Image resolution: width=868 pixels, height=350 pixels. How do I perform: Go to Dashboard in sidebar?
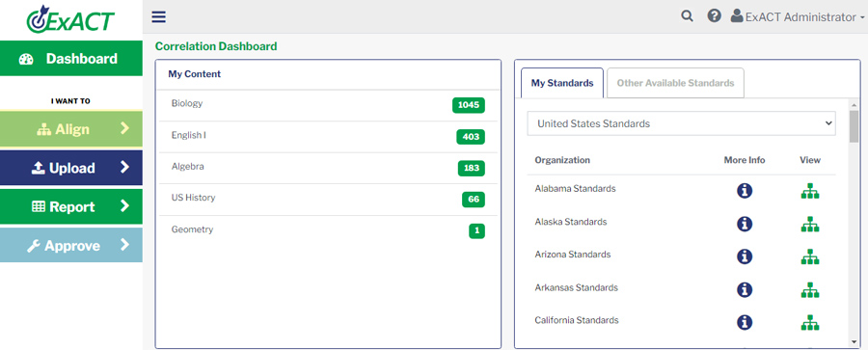coord(70,59)
